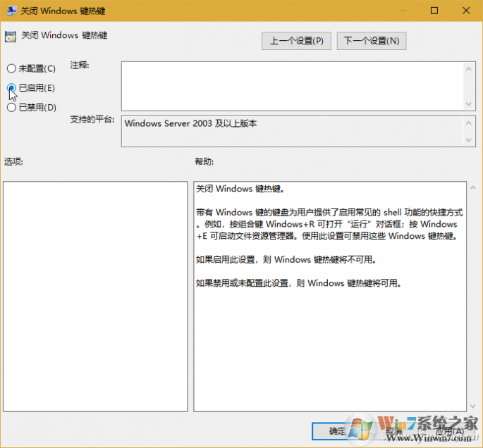Maximize the policy settings window
Screen dimensions: 483x448
click(434, 10)
